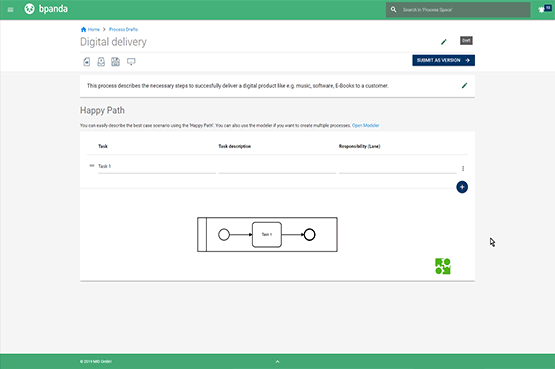The width and height of the screenshot is (555, 369).
Task: Click the MID GmbH copyright text
Action: pos(96,362)
